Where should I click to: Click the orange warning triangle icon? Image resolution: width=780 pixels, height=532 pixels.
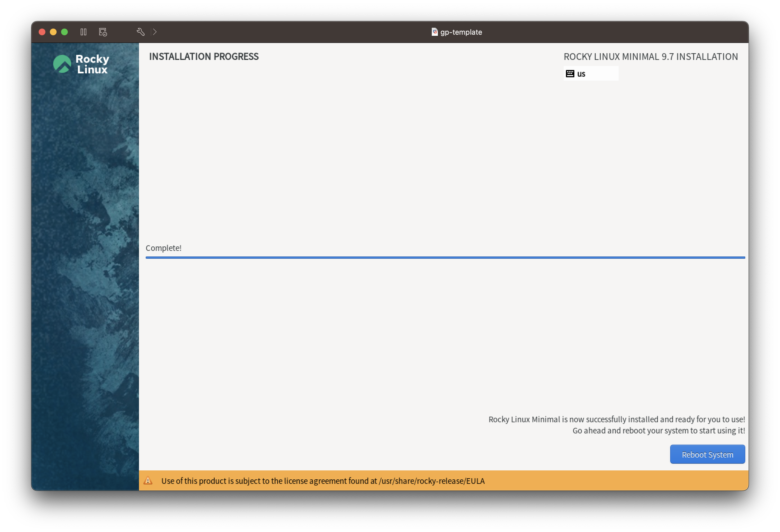(x=148, y=481)
